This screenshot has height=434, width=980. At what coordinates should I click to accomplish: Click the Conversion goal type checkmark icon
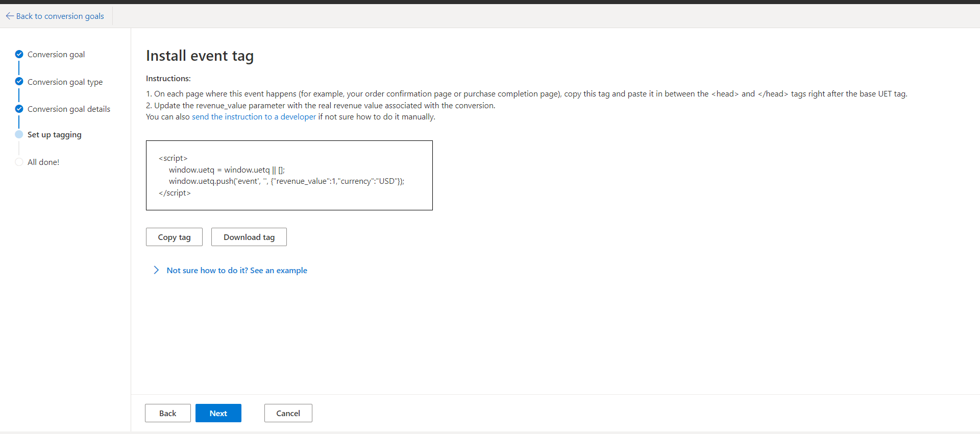19,81
